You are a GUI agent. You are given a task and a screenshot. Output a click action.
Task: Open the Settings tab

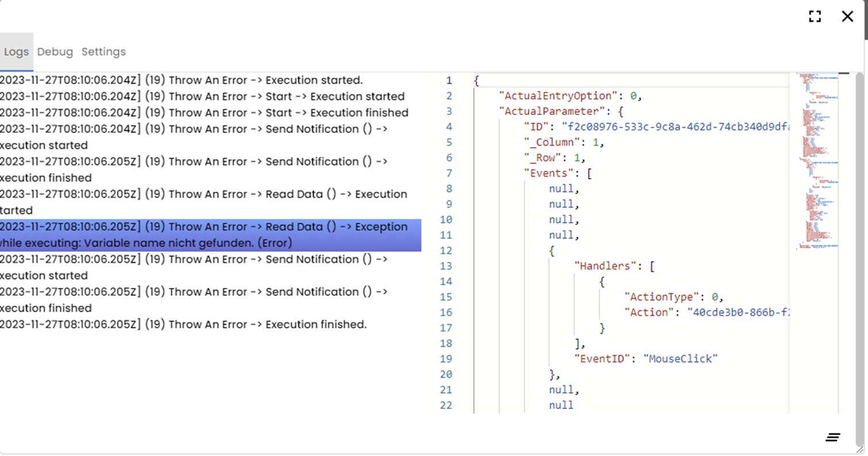click(x=104, y=51)
